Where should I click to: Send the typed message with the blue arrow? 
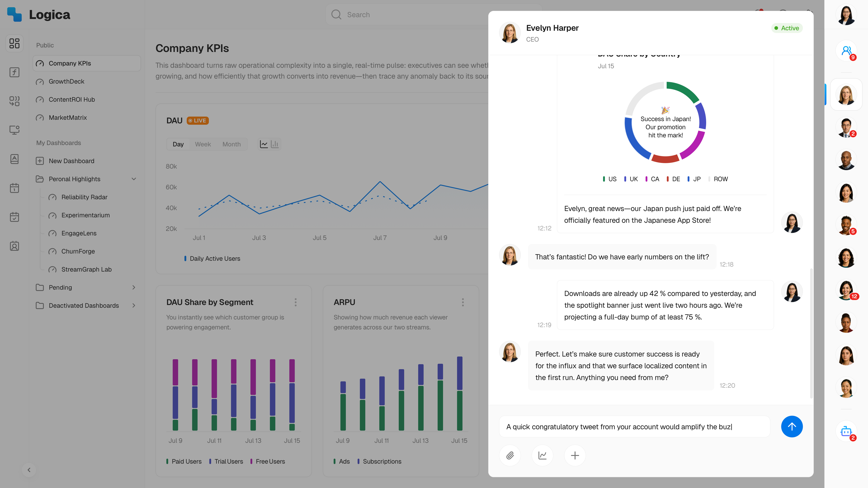coord(792,426)
